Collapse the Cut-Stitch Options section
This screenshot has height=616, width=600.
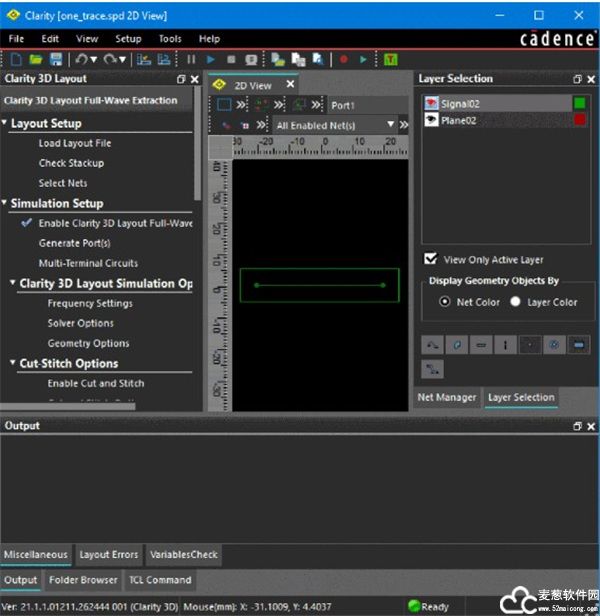click(13, 364)
